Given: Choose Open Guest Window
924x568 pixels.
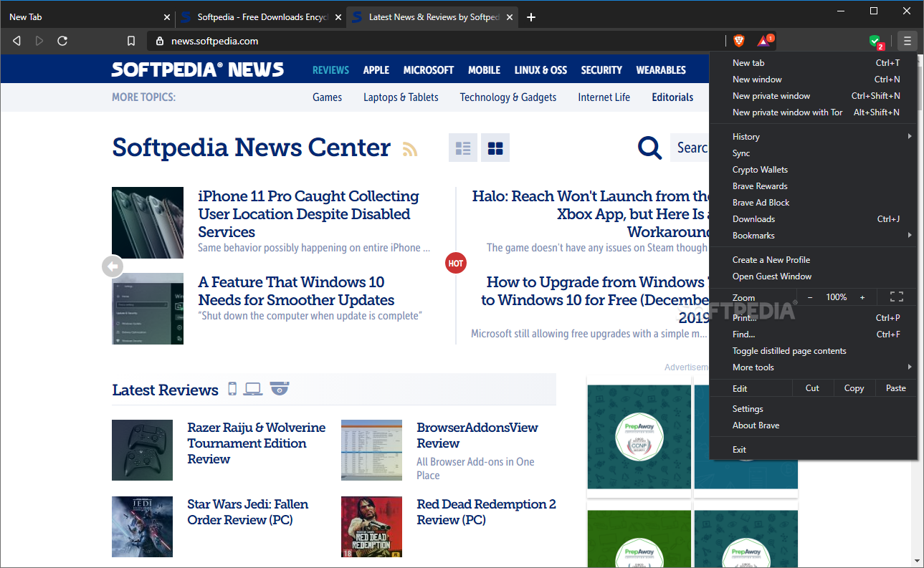Looking at the screenshot, I should [x=813, y=276].
